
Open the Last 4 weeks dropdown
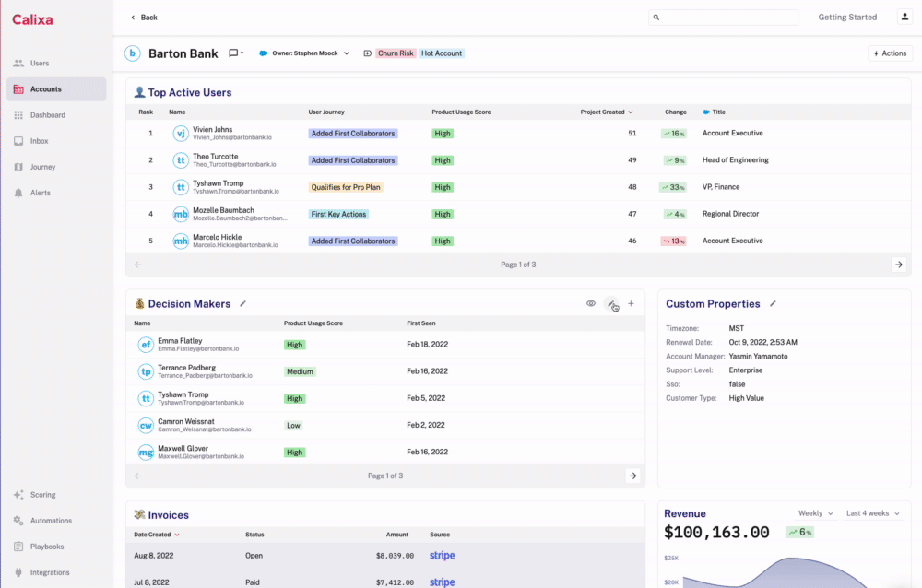click(x=872, y=513)
